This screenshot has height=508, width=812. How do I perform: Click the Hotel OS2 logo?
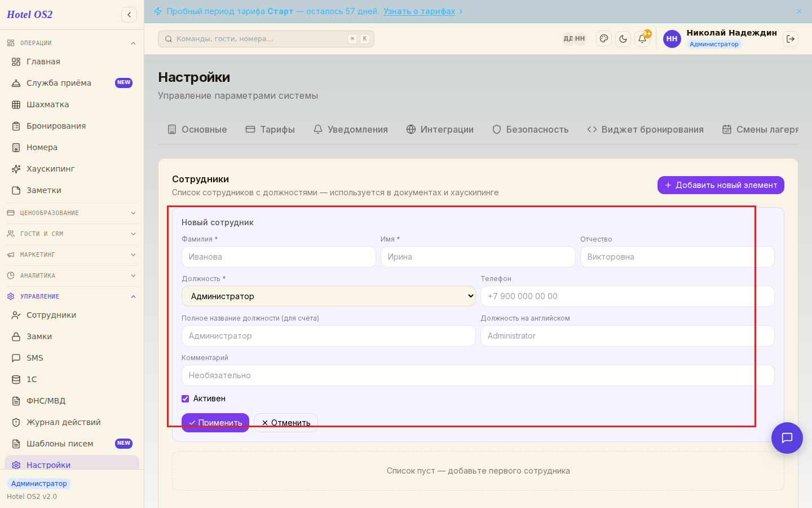tap(29, 15)
